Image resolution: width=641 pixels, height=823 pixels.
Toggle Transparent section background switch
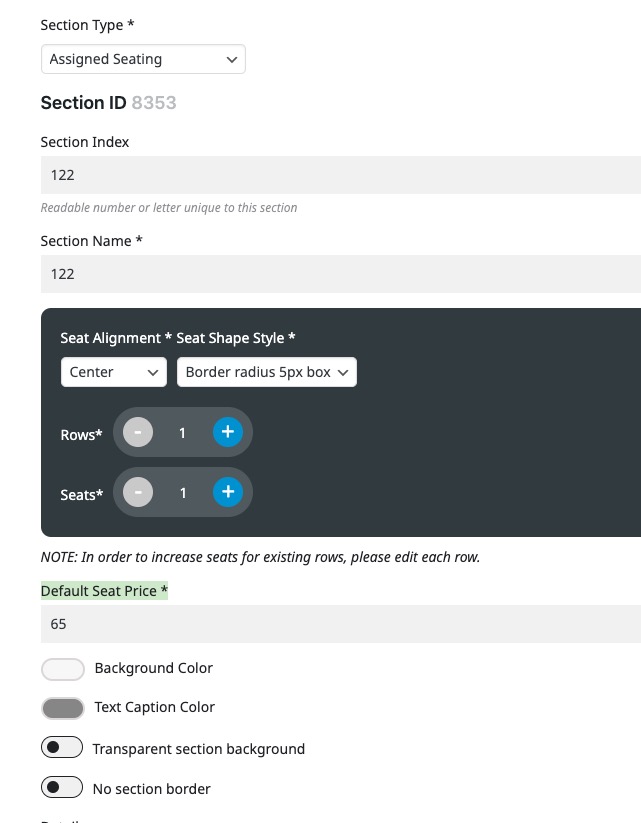tap(62, 747)
